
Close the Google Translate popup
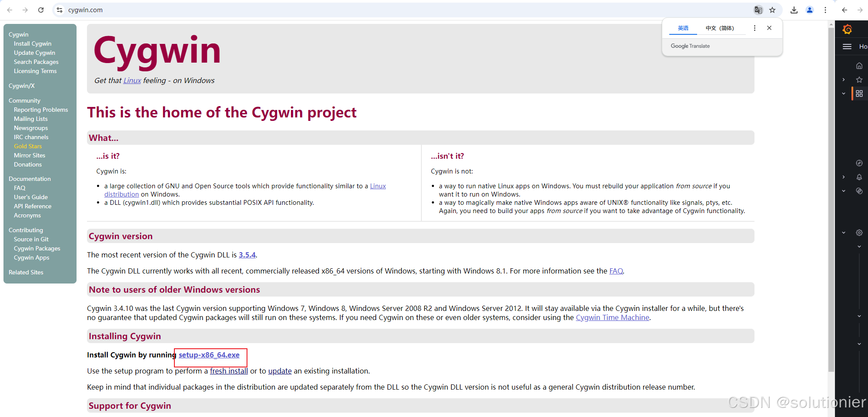[x=769, y=28]
